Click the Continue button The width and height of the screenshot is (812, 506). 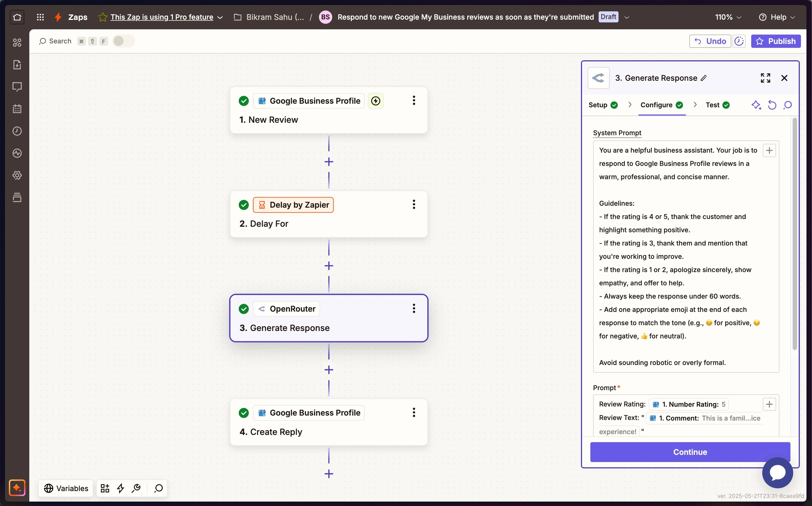pos(690,452)
